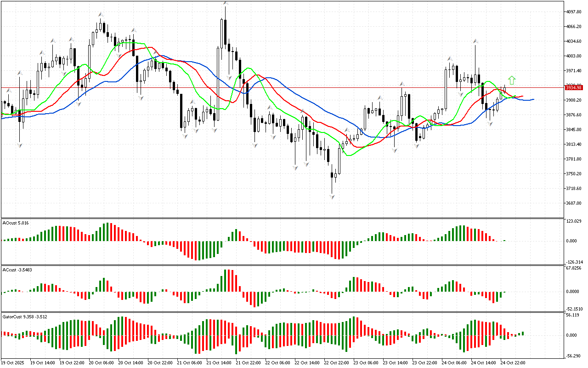Click the 3687.00 price scale value
The width and height of the screenshot is (588, 368).
tap(574, 203)
